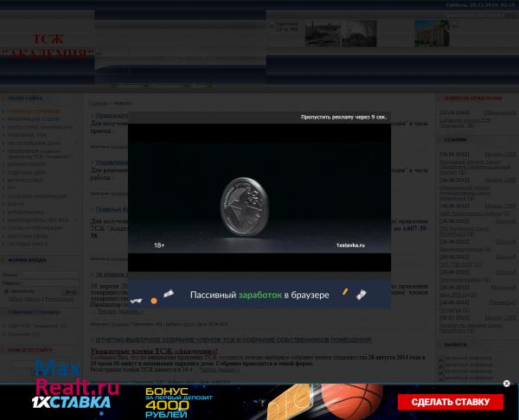Click the spinning coin video ad
Image resolution: width=519 pixels, height=420 pixels.
click(259, 197)
